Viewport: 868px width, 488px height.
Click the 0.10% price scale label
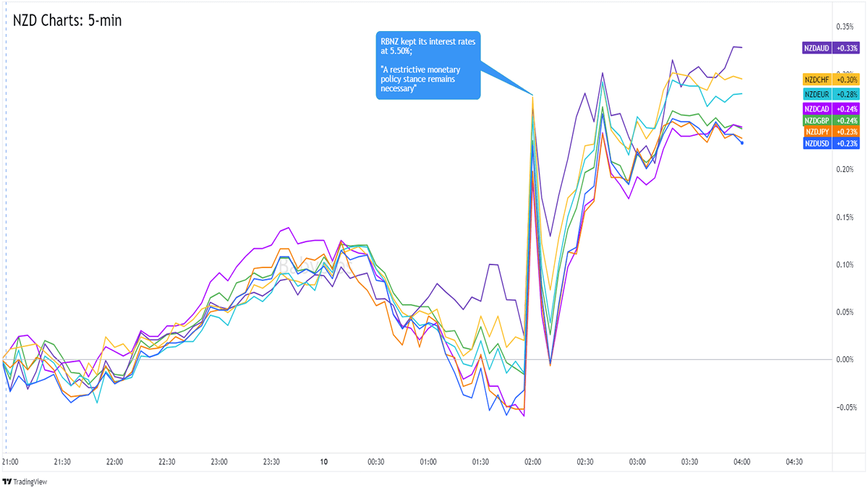click(x=845, y=265)
